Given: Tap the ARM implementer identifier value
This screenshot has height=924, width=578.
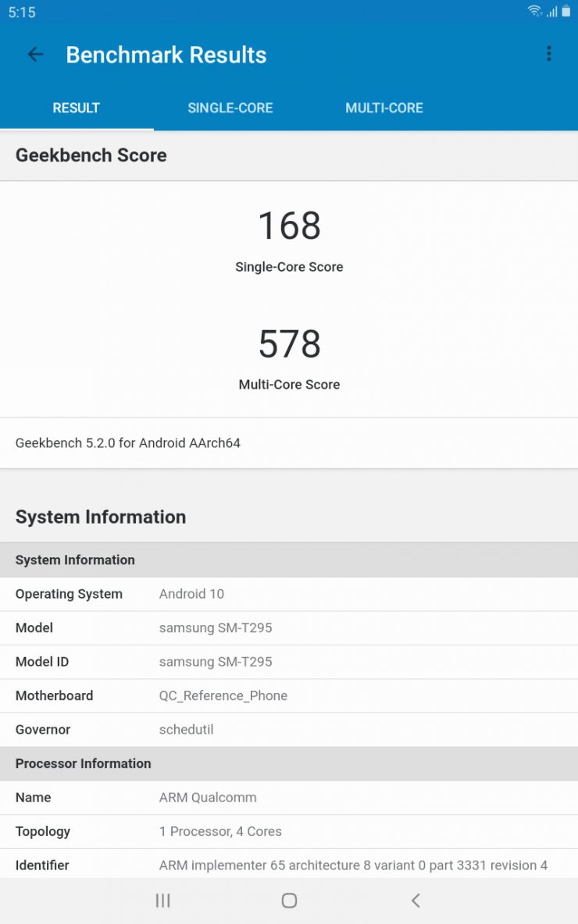Looking at the screenshot, I should (353, 865).
